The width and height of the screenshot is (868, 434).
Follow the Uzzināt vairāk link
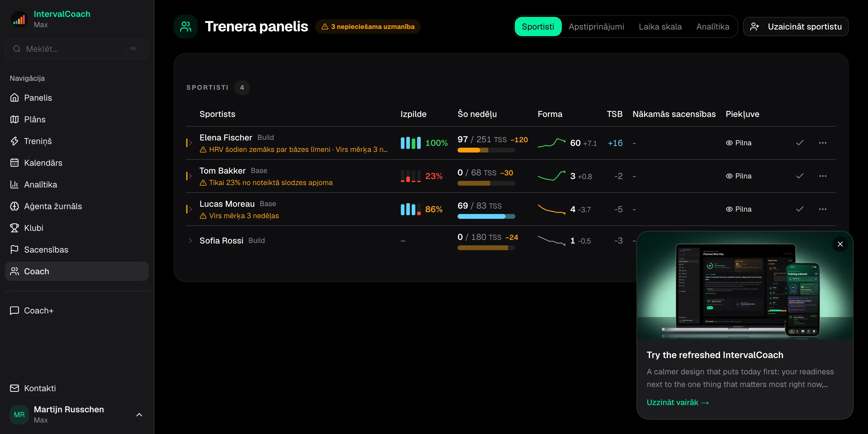(678, 402)
